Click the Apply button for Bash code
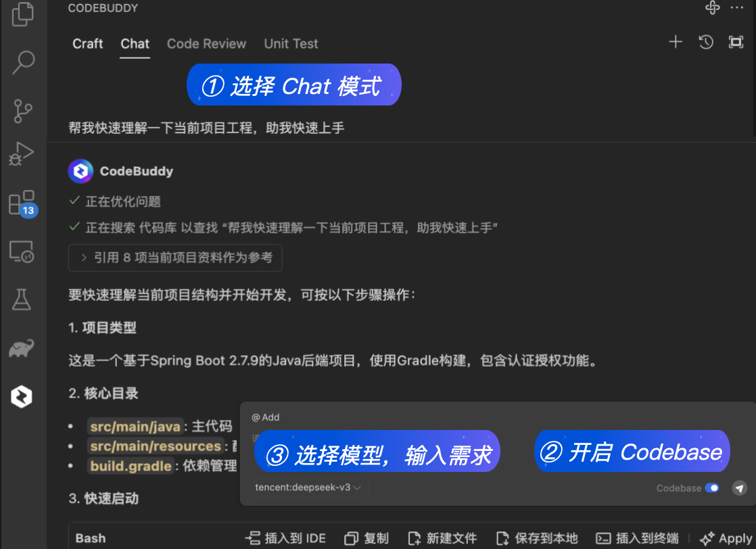The image size is (756, 549). pos(727,538)
